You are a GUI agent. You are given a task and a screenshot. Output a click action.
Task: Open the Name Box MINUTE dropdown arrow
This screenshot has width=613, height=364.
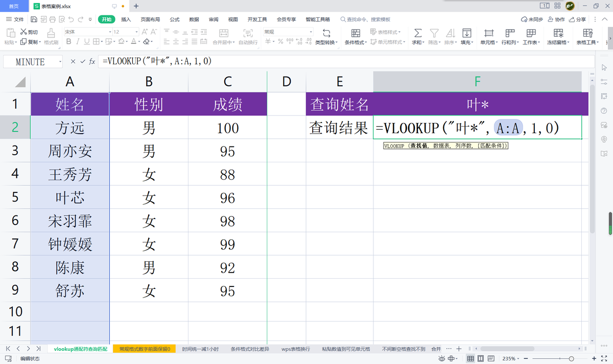coord(60,62)
